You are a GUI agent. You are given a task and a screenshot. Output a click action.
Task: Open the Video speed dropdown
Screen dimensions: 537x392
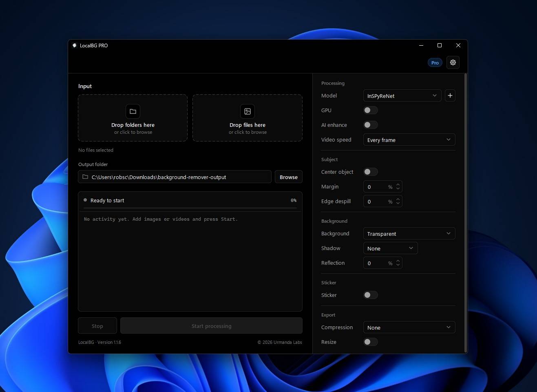[x=409, y=140]
